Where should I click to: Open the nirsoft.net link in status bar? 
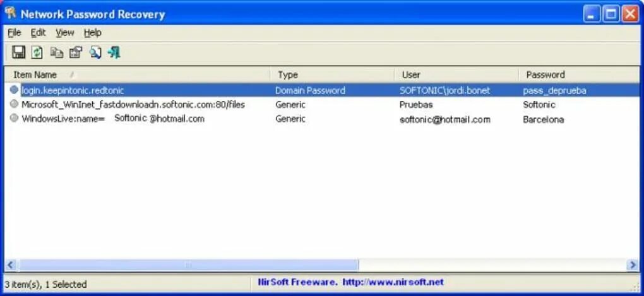[393, 282]
